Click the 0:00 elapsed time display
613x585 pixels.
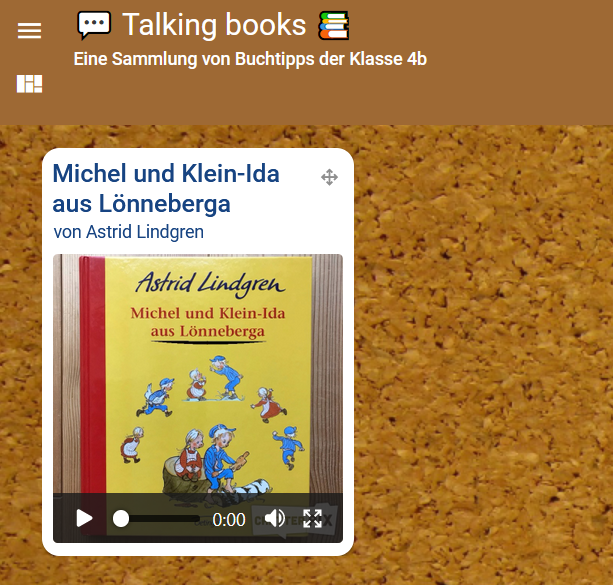229,520
